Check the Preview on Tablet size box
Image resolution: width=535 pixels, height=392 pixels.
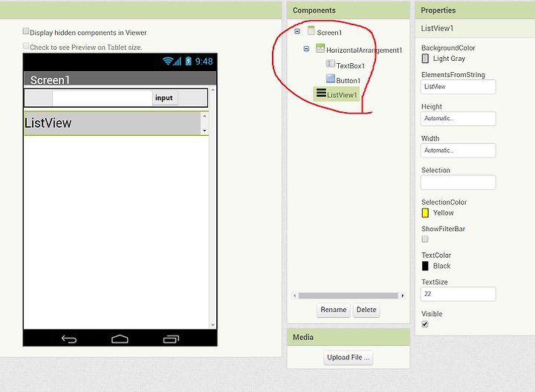pyautogui.click(x=25, y=46)
